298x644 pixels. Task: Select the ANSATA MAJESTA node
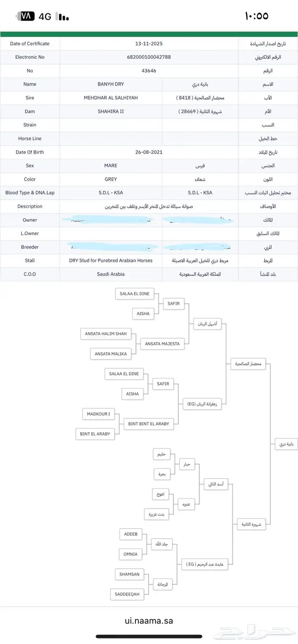coord(163,344)
